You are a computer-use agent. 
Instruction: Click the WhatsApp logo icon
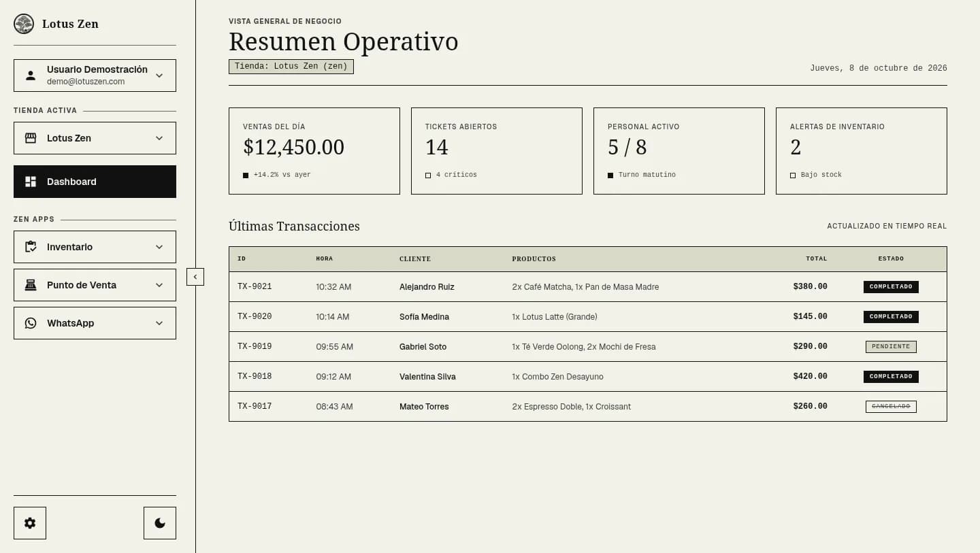[x=31, y=323]
